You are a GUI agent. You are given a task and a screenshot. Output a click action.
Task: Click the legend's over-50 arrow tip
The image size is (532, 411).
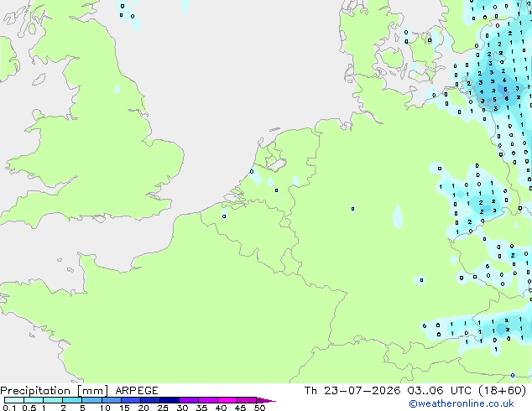point(266,400)
